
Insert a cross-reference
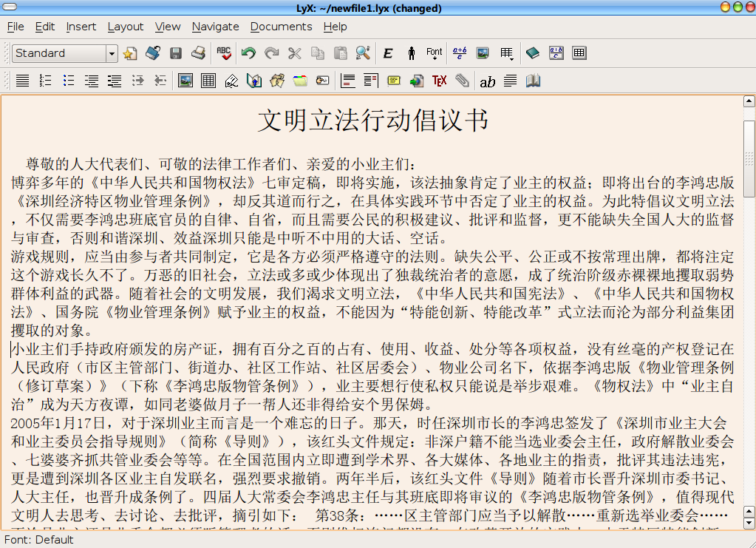pos(254,81)
